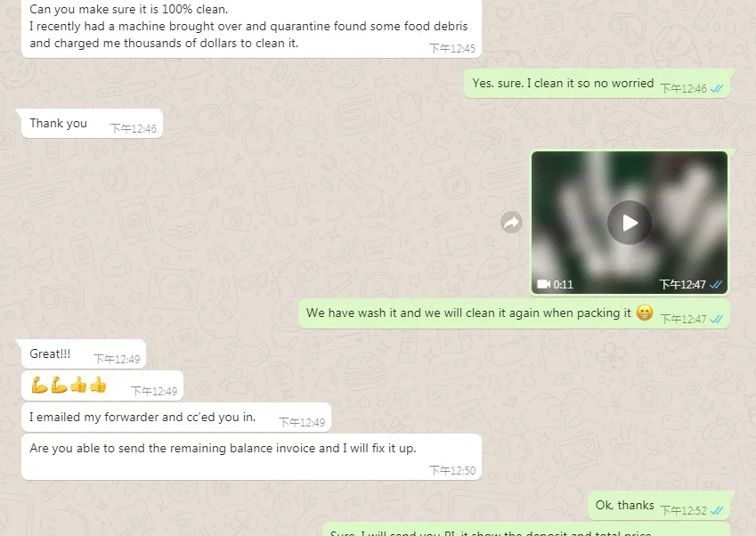
Task: Click the grinning emoji in the wash message
Action: click(645, 313)
